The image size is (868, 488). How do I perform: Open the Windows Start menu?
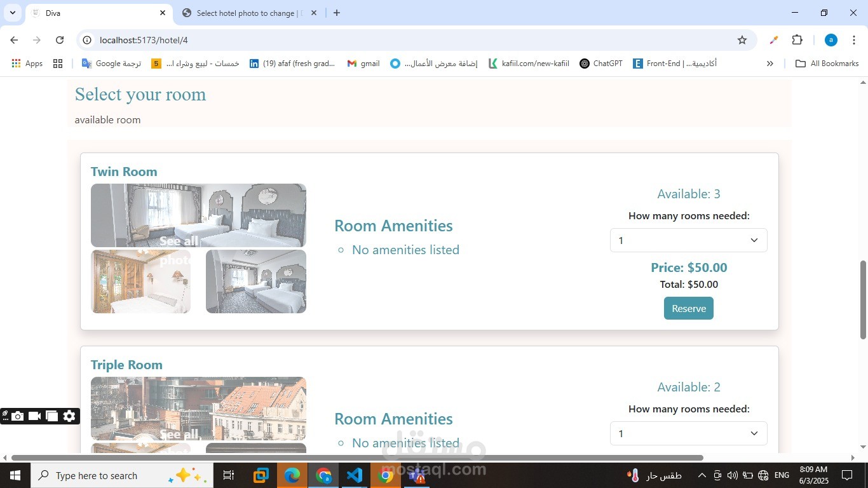click(x=15, y=475)
